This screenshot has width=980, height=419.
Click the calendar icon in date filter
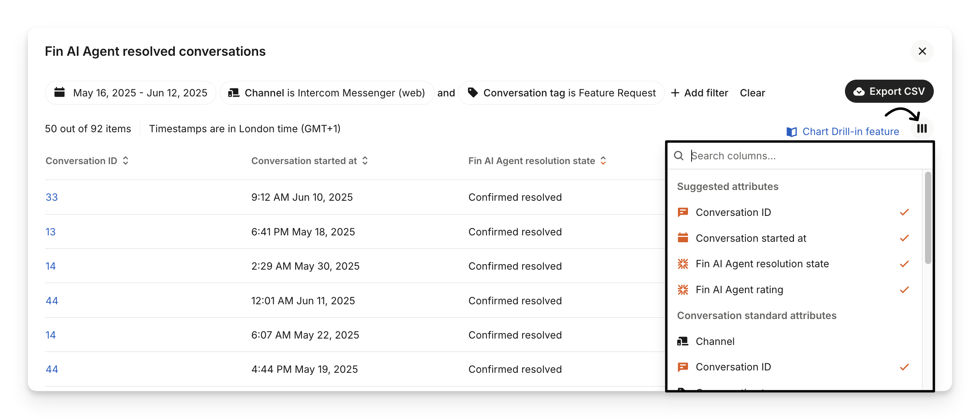(x=60, y=92)
